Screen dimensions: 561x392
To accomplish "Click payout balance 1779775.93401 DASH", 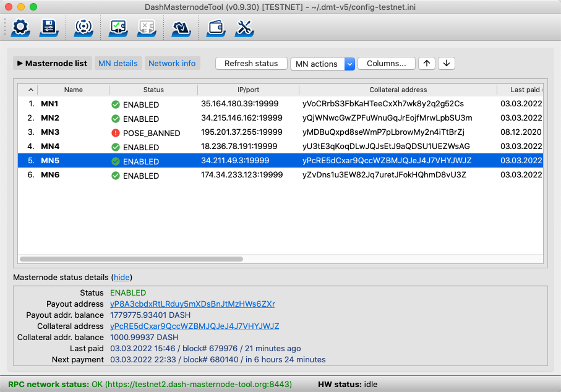I will click(x=150, y=315).
